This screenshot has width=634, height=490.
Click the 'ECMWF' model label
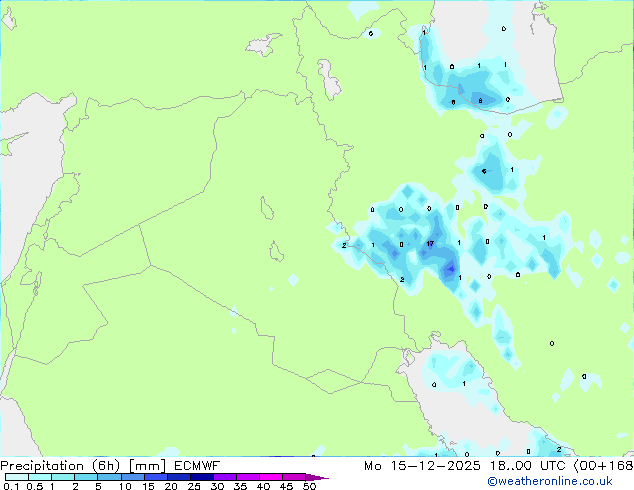coord(197,466)
